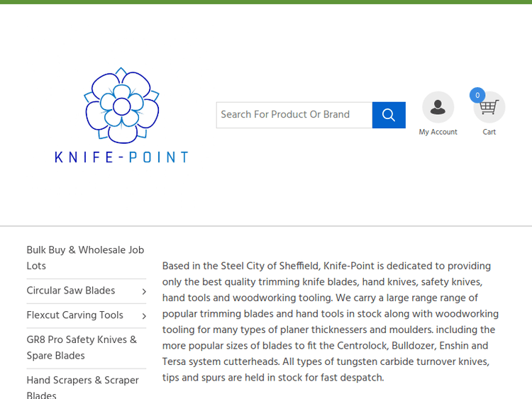532x399 pixels.
Task: Click the paragraph starting 'Based in the Steel City'
Action: tap(331, 321)
